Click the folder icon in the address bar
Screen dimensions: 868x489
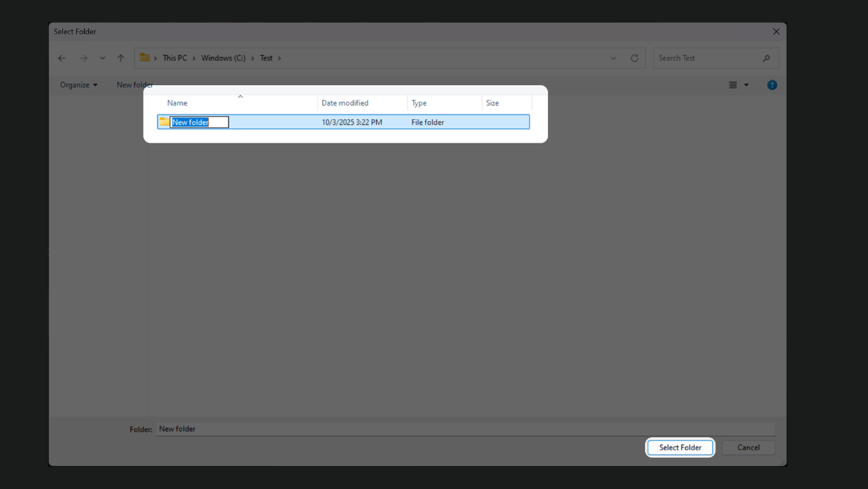(145, 58)
